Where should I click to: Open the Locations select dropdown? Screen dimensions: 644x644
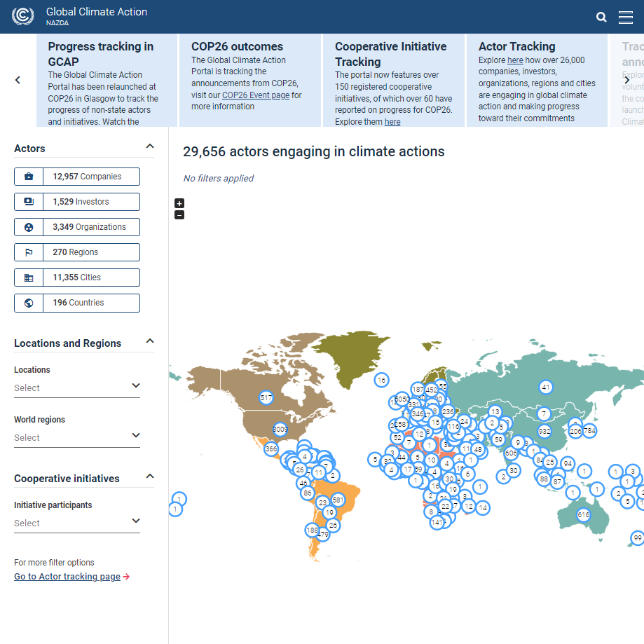pyautogui.click(x=77, y=388)
